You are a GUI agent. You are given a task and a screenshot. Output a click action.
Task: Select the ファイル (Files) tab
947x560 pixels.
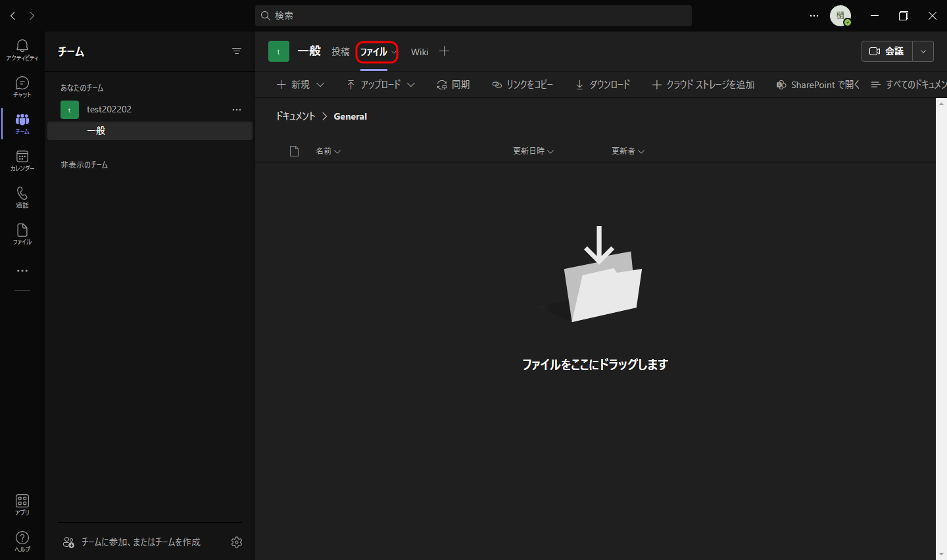pyautogui.click(x=374, y=52)
